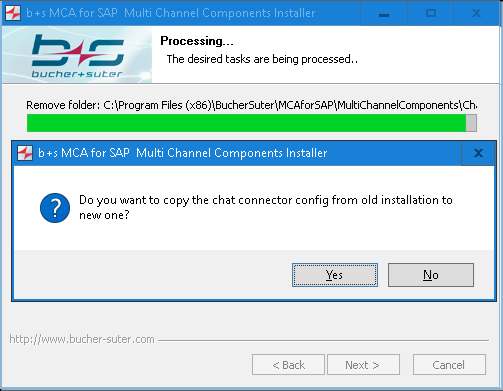Click Yes to copy chat connector config
This screenshot has height=391, width=503.
pos(335,275)
